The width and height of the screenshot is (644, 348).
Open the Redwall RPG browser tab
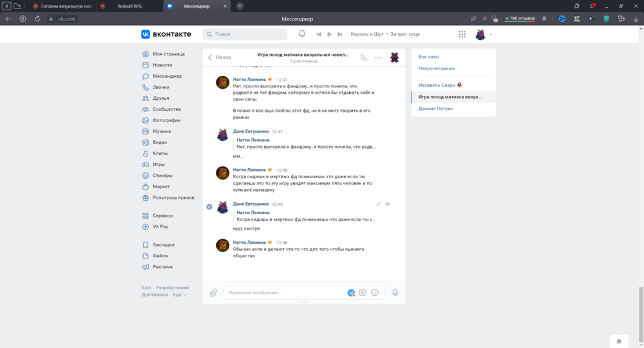129,6
